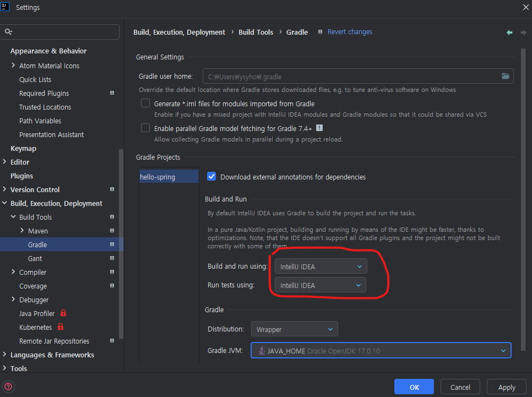The image size is (532, 397).
Task: Close the Settings dialog window
Action: pyautogui.click(x=525, y=7)
